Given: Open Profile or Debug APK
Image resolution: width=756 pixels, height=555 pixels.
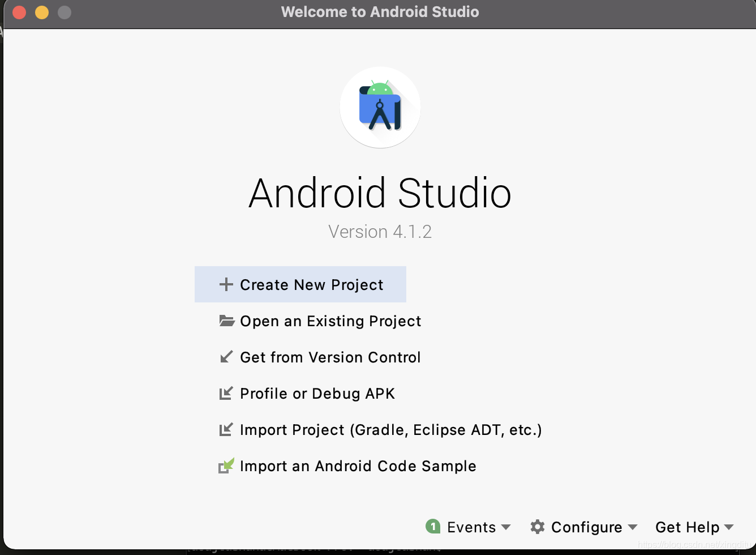Looking at the screenshot, I should pos(317,394).
